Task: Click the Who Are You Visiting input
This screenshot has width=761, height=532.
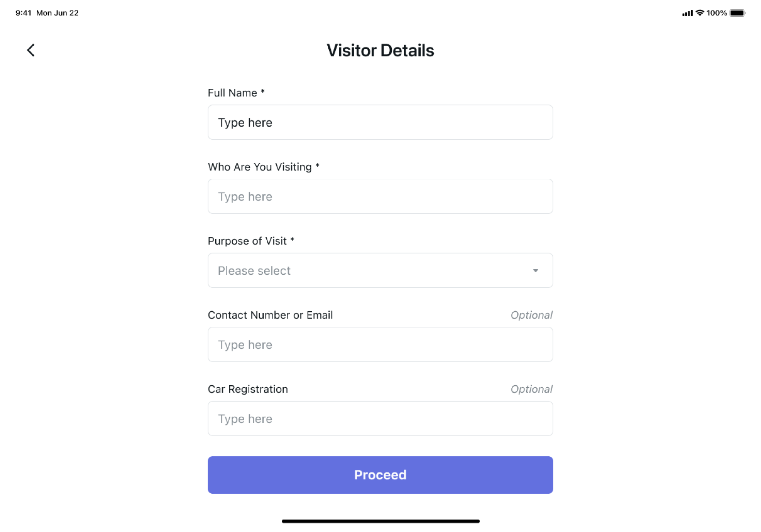Action: point(380,196)
